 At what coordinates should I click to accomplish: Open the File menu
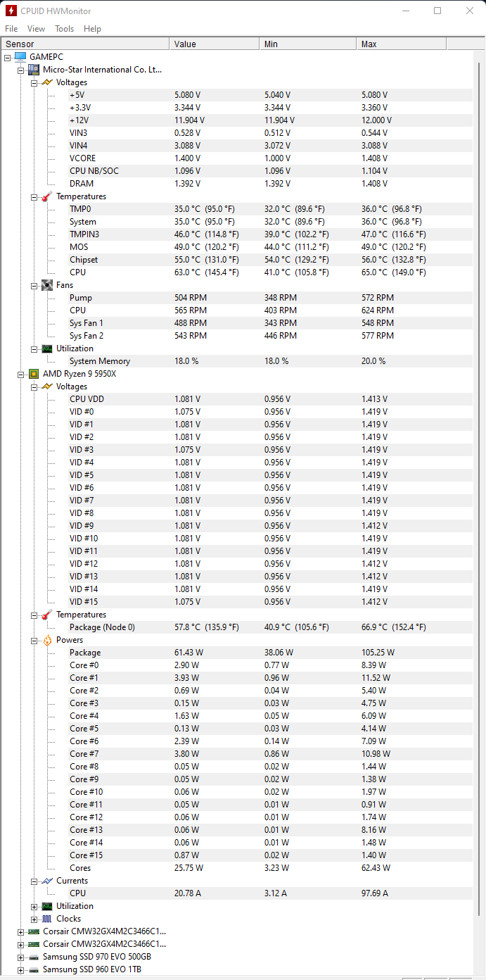coord(11,29)
